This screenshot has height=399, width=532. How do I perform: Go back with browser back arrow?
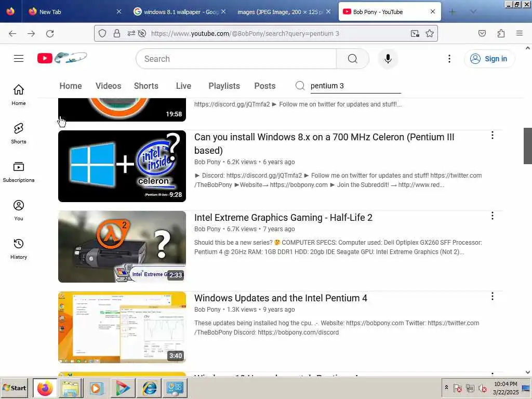tap(12, 33)
